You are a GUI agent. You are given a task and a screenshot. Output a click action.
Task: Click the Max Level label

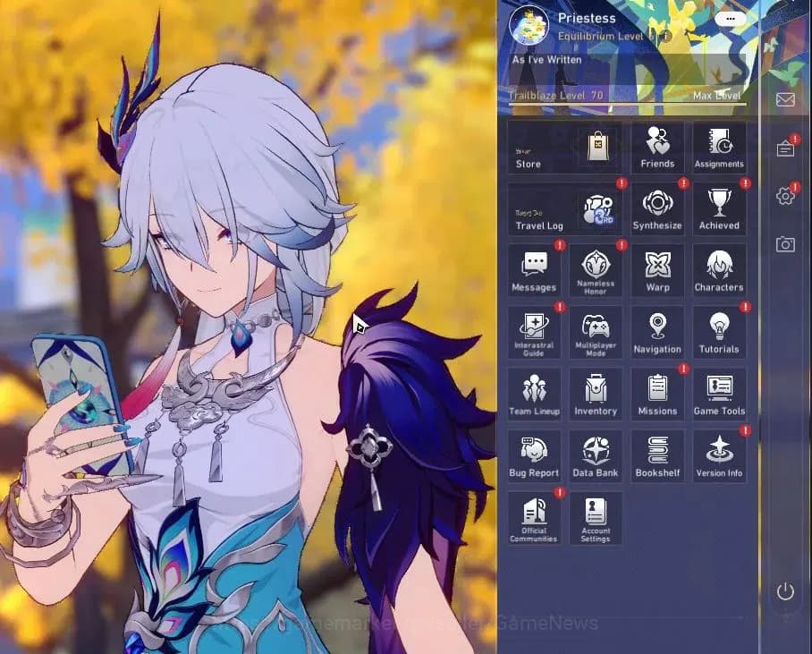pos(716,96)
